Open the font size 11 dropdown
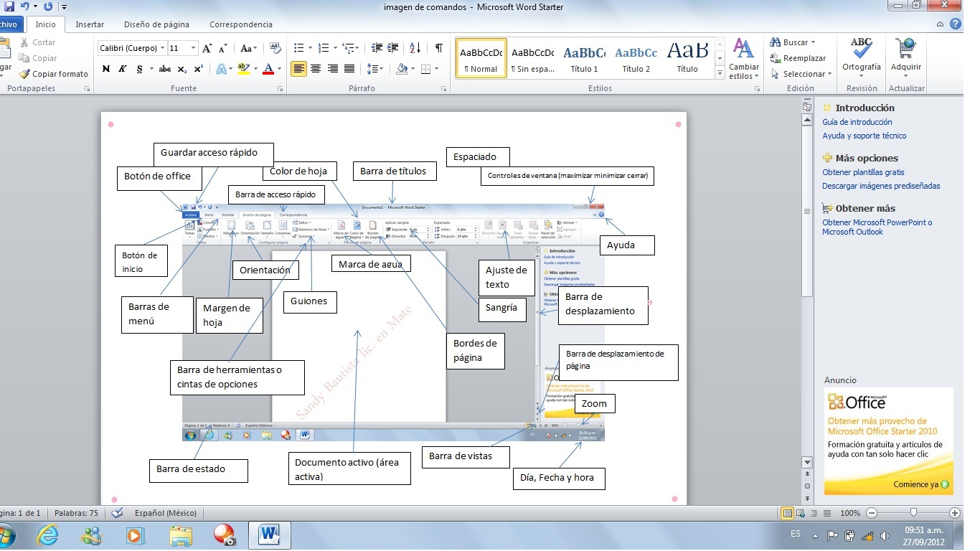980x551 pixels. [193, 48]
